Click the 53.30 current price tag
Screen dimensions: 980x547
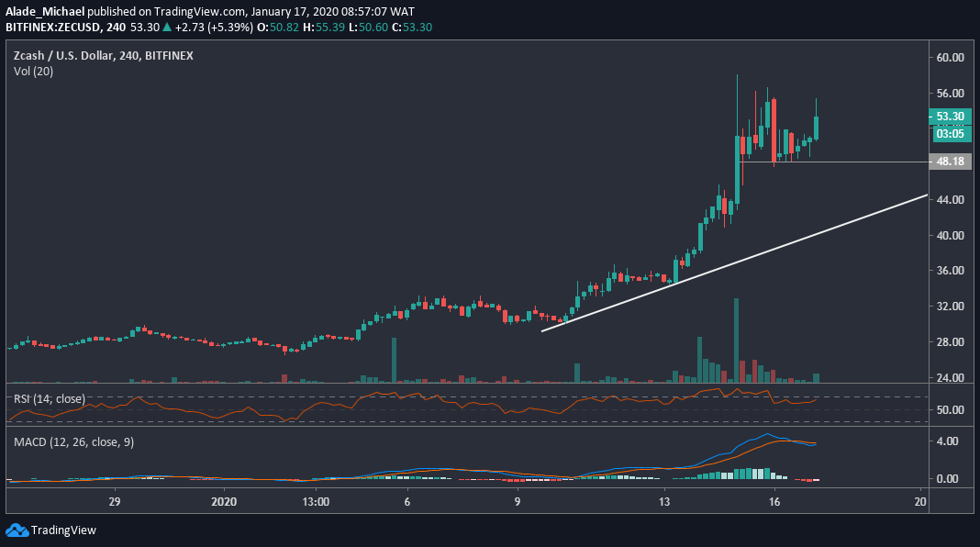(x=952, y=117)
